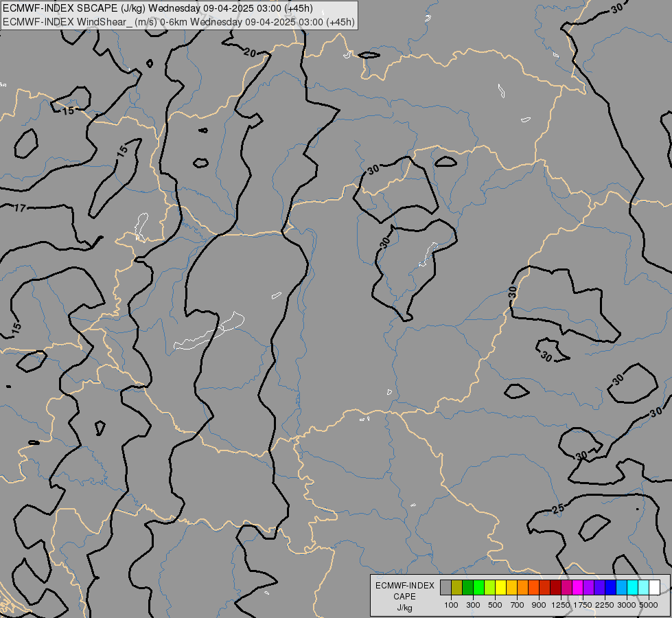Choose the pure yellow legend swatch

click(x=500, y=587)
